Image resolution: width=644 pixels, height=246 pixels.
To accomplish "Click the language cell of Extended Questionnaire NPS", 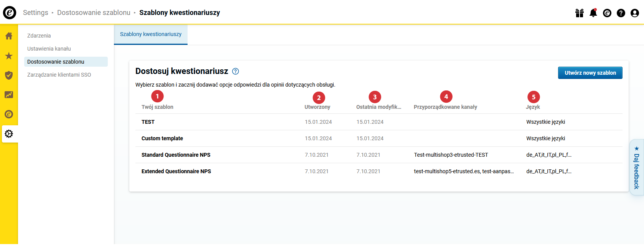I will coord(549,171).
